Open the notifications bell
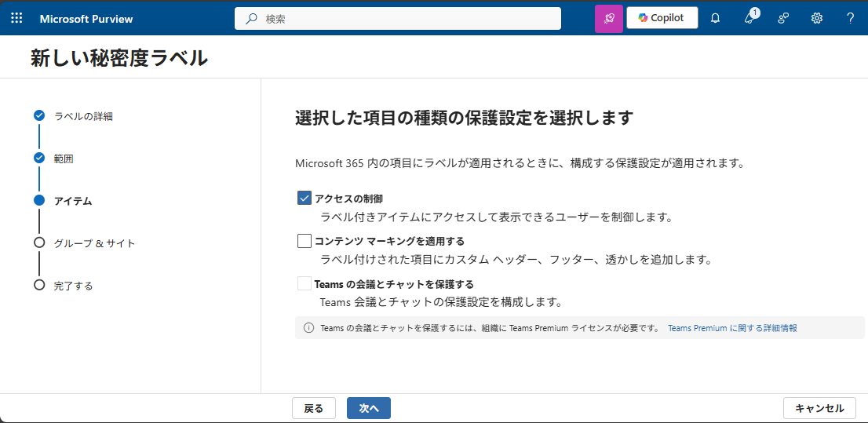Screen dimensions: 868x423 715,18
